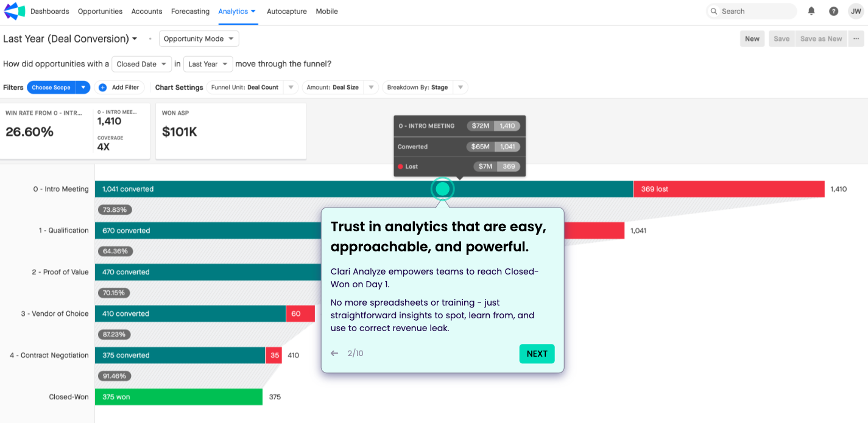Click the 1 - Qualification stage label
The image size is (868, 423).
[64, 231]
